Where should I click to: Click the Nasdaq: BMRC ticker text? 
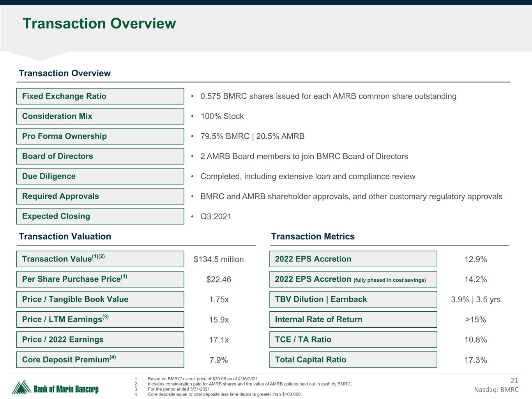pos(496,390)
